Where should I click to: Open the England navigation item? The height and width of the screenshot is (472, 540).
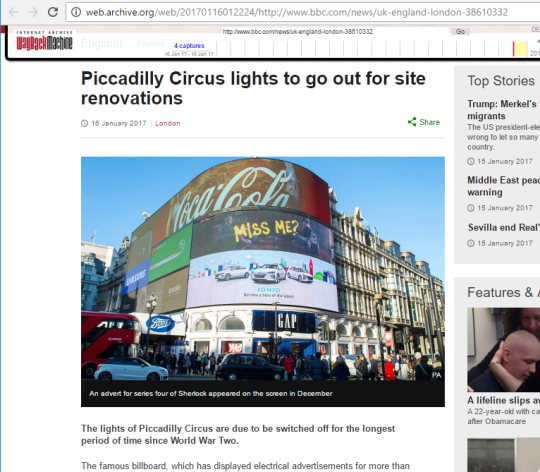pyautogui.click(x=101, y=43)
